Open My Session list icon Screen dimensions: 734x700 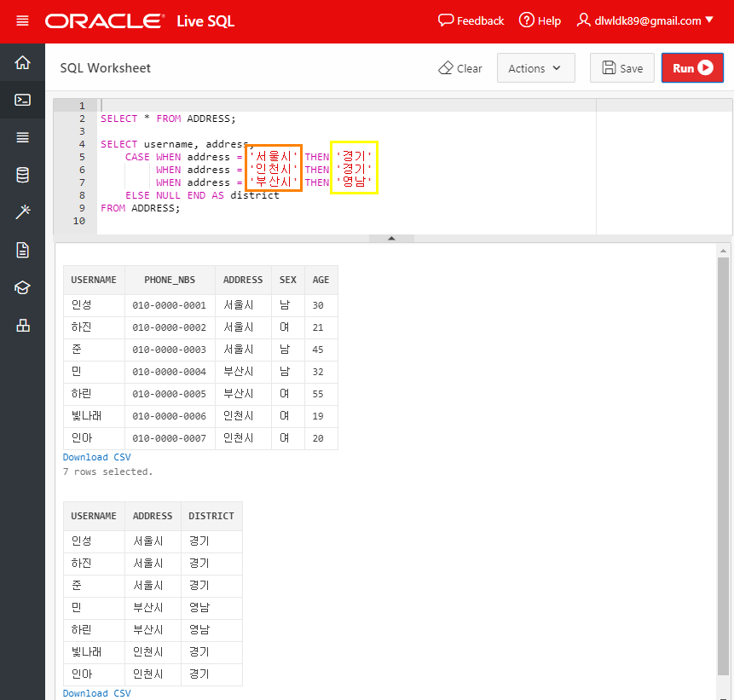pos(22,137)
